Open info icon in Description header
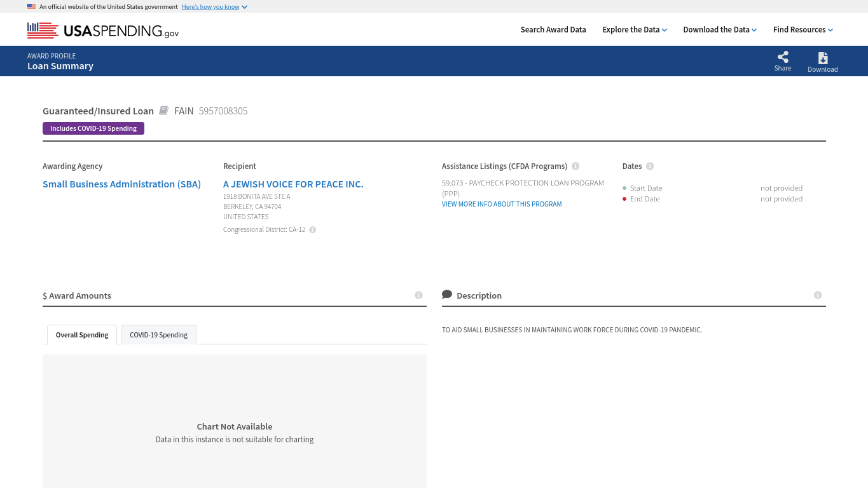Image resolution: width=868 pixels, height=488 pixels. 818,295
